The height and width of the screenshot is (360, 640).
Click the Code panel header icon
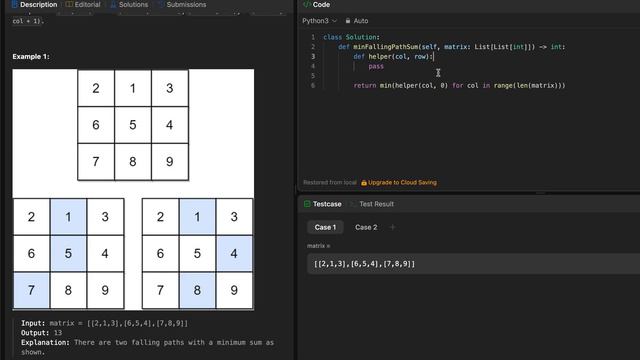pyautogui.click(x=306, y=4)
